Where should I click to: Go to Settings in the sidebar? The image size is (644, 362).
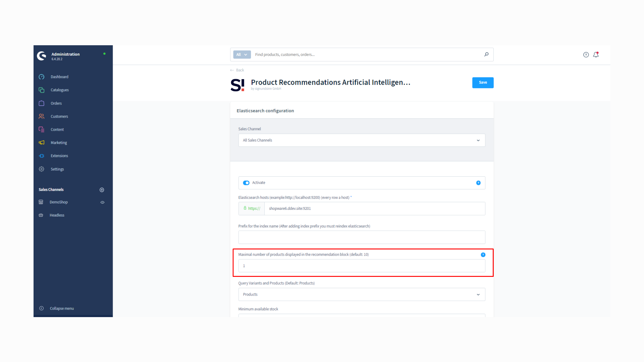(57, 169)
